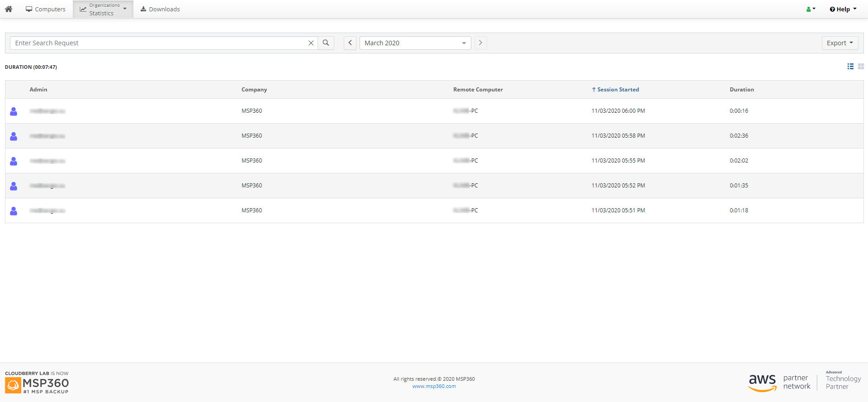
Task: Sort by Remote Computer column header
Action: (478, 90)
